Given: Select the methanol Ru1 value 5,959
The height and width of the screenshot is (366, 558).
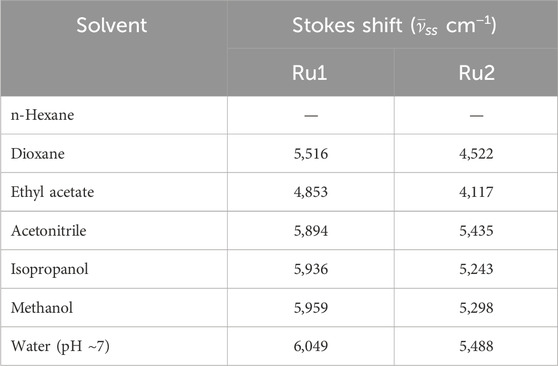Looking at the screenshot, I should 311,308.
